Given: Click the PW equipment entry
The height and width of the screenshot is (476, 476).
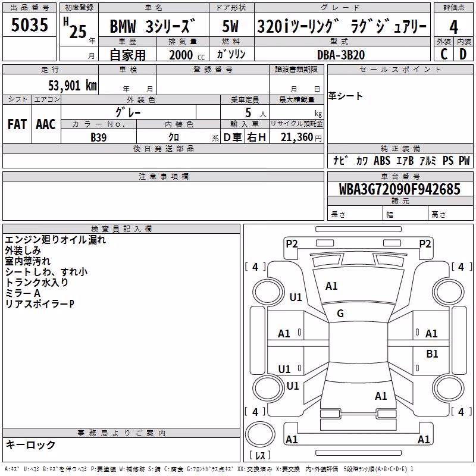Looking at the screenshot, I should click(464, 160).
